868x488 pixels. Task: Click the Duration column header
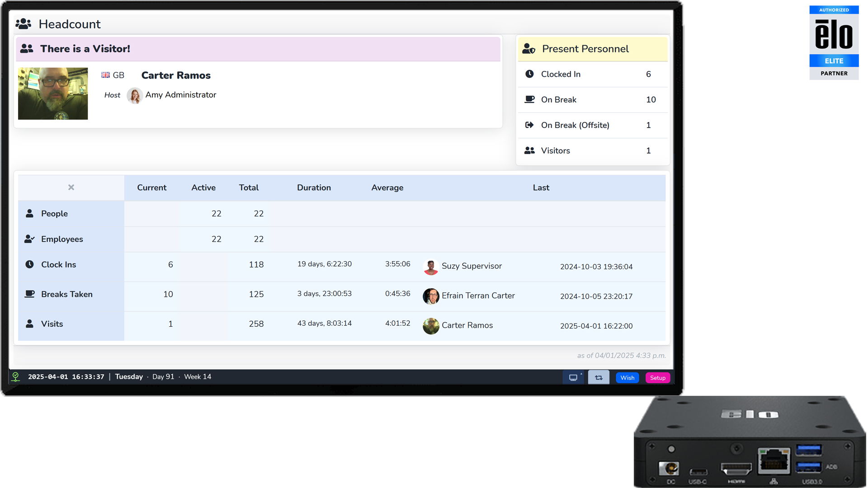314,188
